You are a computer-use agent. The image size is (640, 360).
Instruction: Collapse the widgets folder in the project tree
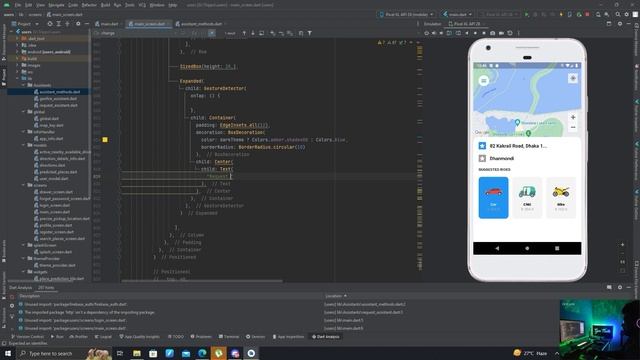click(24, 272)
